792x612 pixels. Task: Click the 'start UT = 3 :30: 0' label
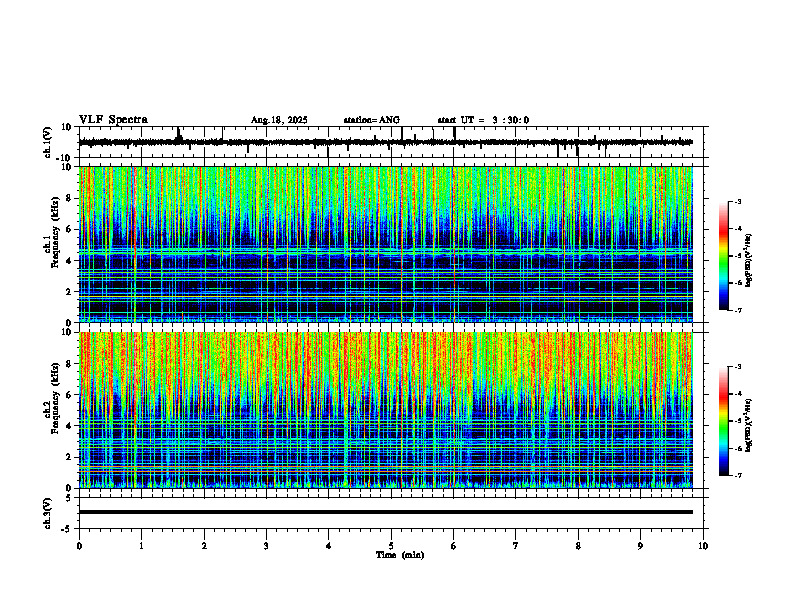click(x=483, y=120)
